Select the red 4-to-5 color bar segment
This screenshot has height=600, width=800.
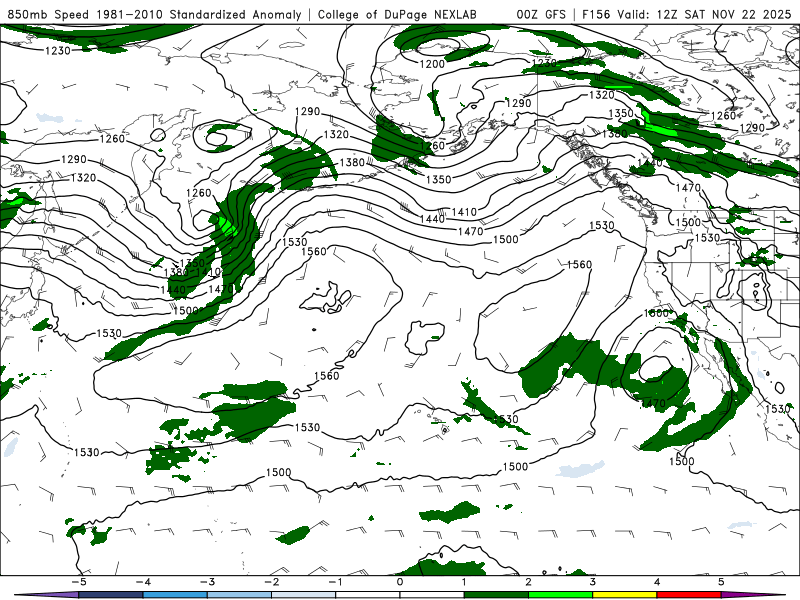click(689, 595)
